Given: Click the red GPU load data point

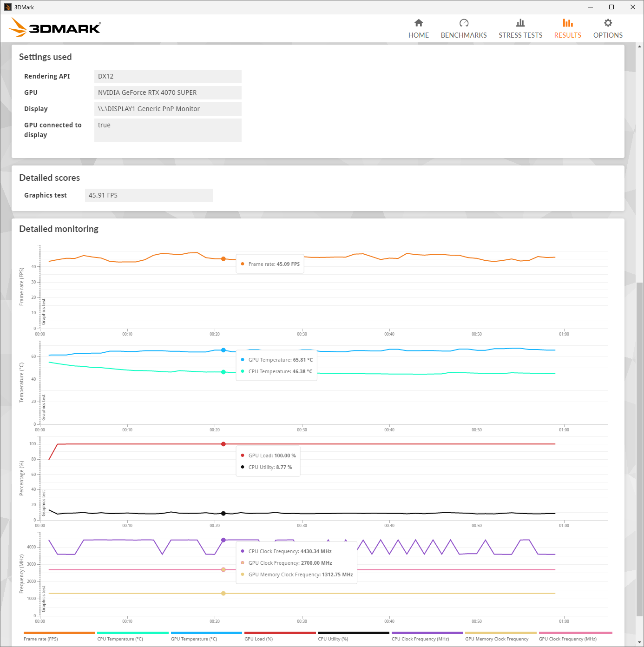Looking at the screenshot, I should (223, 444).
